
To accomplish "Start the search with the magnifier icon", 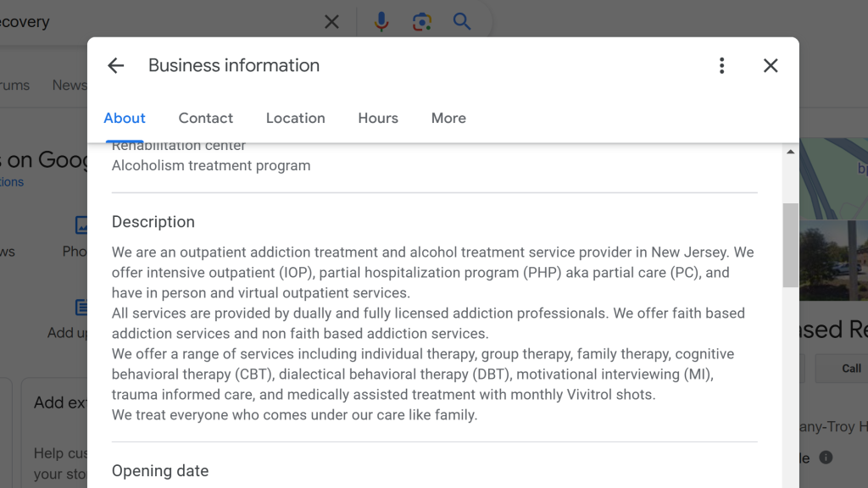I will [461, 21].
